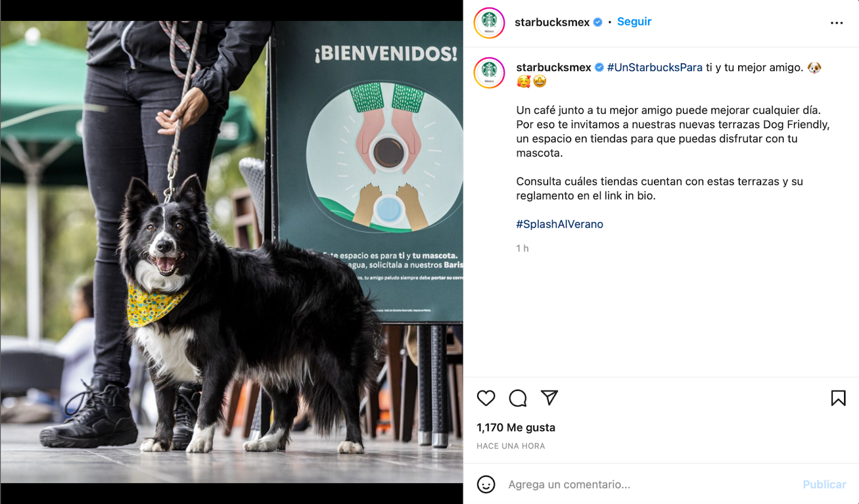Share the post with the paper plane icon
Viewport: 859px width, 504px height.
(549, 397)
